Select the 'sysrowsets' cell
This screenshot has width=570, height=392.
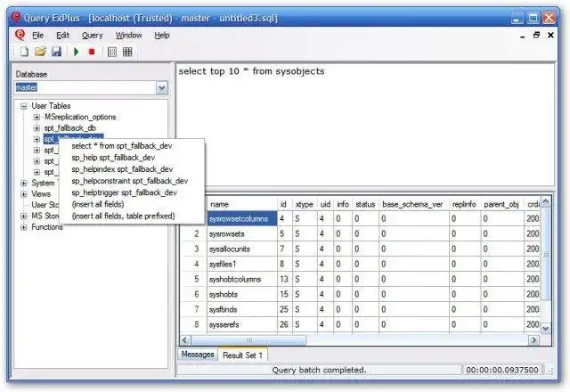click(x=242, y=233)
